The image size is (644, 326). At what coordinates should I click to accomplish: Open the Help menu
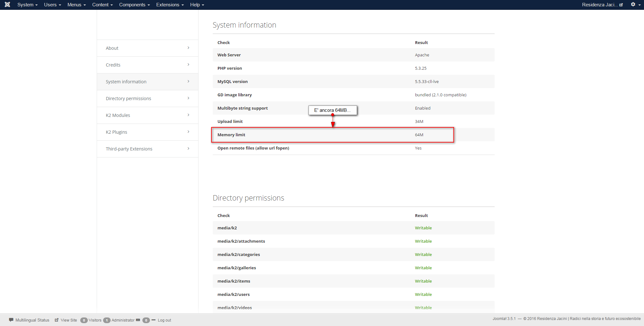click(x=197, y=5)
